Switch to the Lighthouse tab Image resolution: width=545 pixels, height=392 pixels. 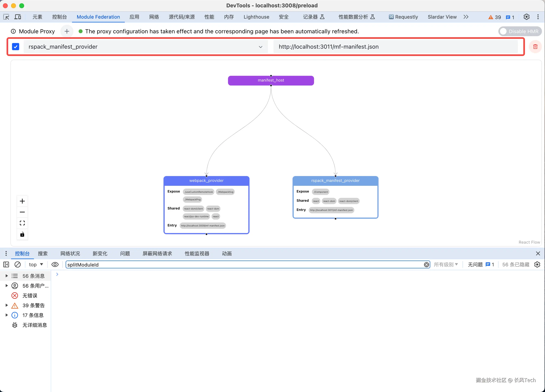[256, 17]
